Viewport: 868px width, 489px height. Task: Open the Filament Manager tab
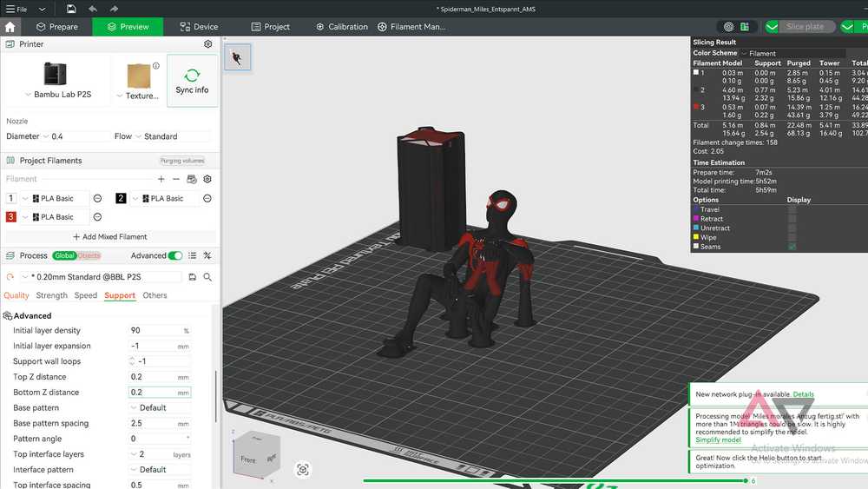coord(411,27)
